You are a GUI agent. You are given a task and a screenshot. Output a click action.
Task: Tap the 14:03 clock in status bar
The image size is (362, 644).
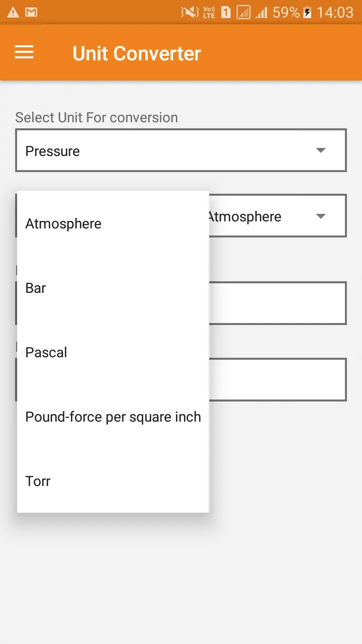[335, 12]
